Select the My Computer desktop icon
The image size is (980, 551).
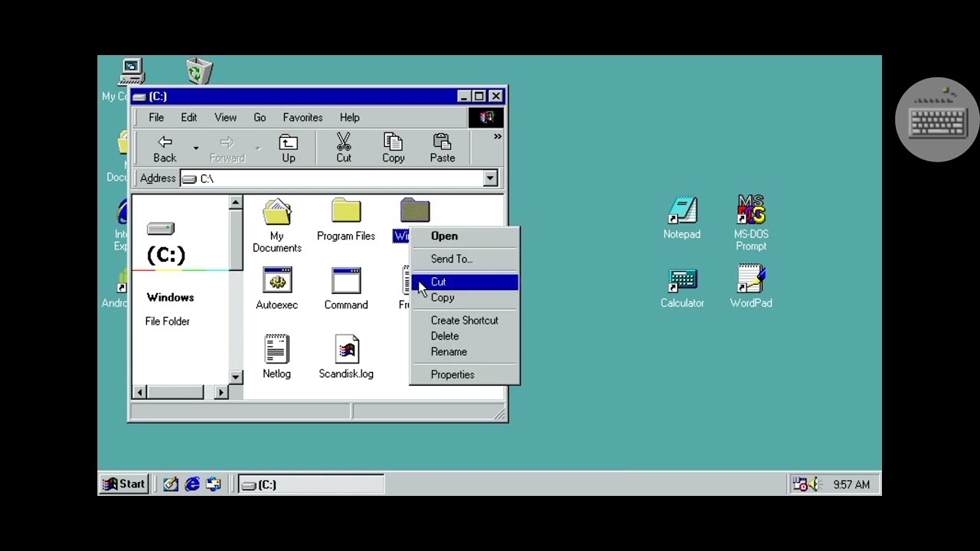click(132, 71)
